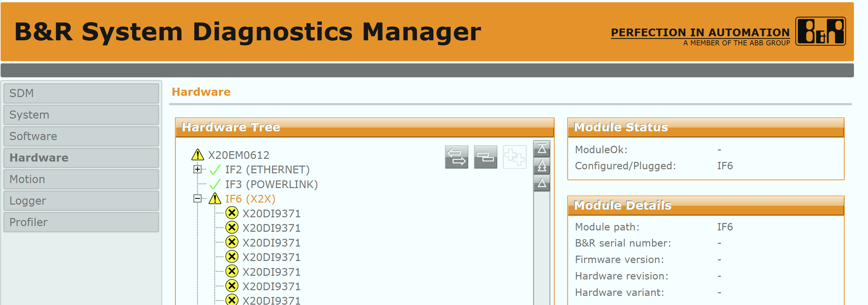Click the Hardware Tree scrollbar track
The image size is (868, 305).
pos(541,248)
